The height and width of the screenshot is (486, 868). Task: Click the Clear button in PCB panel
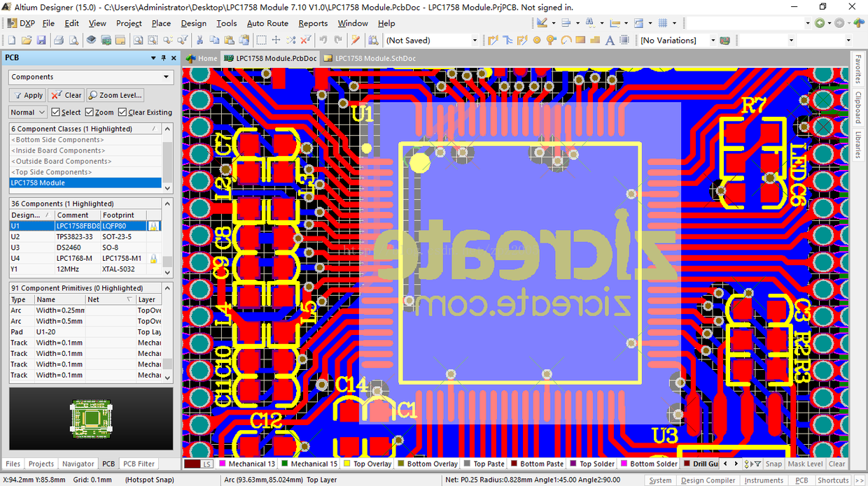[x=67, y=95]
